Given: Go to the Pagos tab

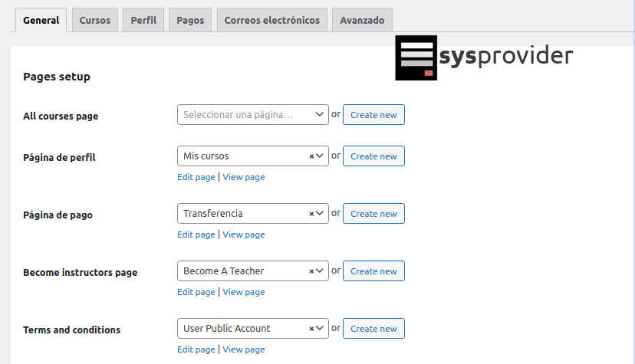Looking at the screenshot, I should 190,20.
